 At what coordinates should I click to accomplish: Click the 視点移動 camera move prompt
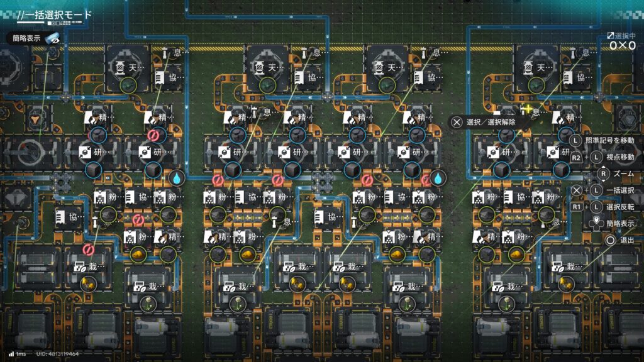[x=619, y=157]
